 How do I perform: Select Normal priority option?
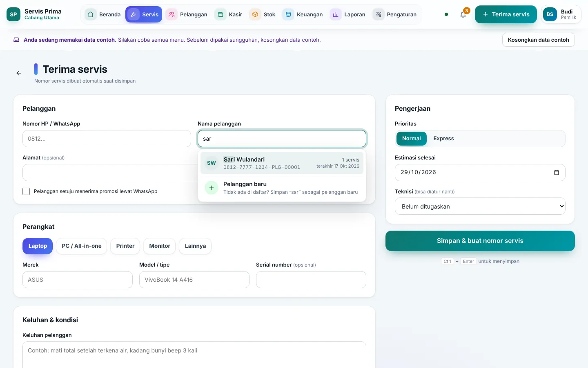411,139
